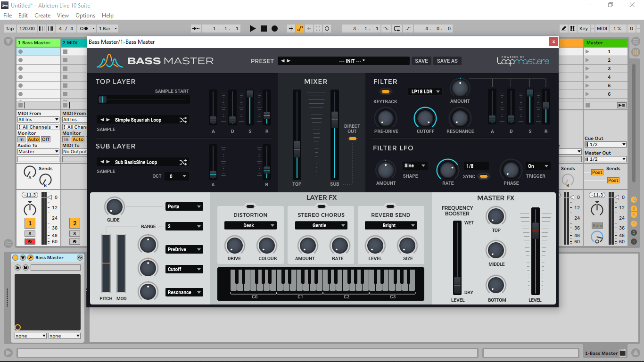Disable the Filter LFO Sync switch
The height and width of the screenshot is (362, 644).
click(x=483, y=177)
